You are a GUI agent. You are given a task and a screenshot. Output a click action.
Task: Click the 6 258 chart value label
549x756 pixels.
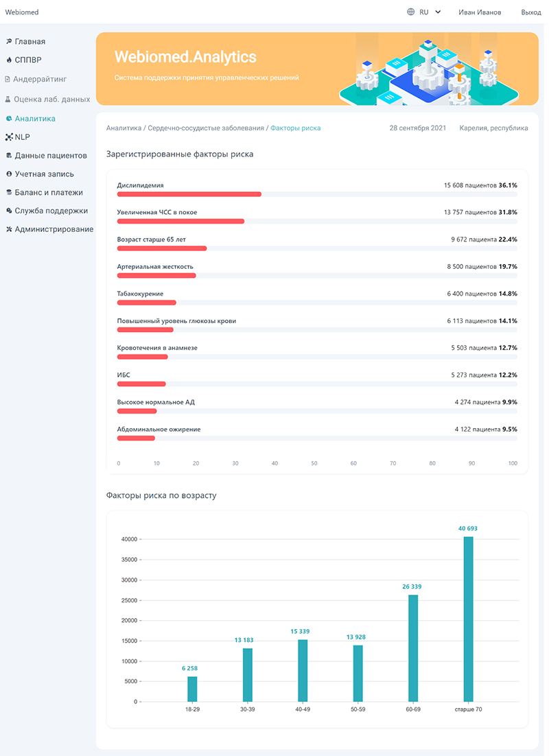189,668
